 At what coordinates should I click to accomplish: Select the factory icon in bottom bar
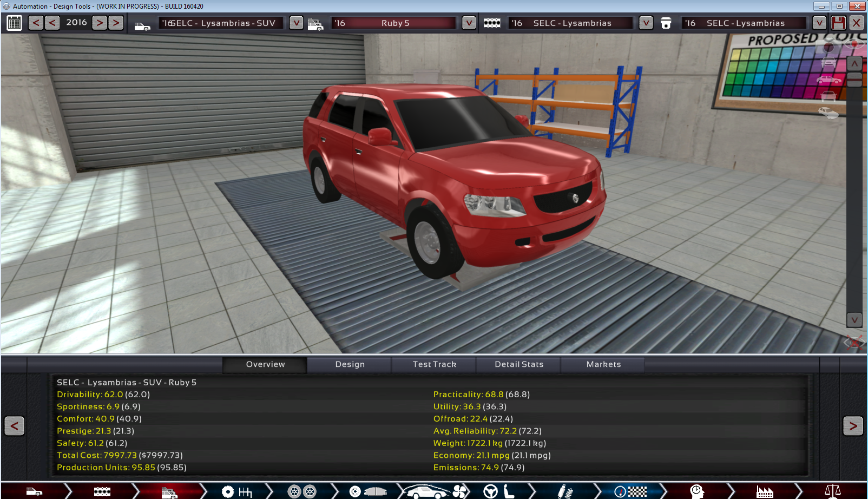(x=764, y=491)
